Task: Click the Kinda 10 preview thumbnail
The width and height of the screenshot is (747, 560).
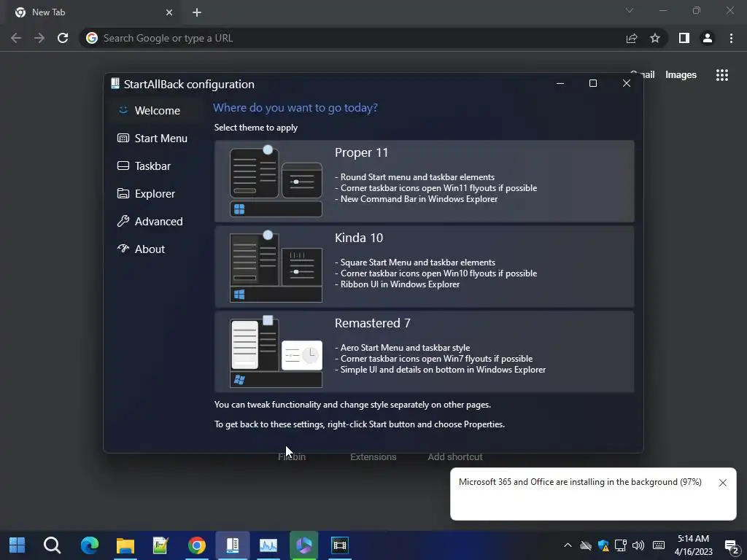Action: [x=276, y=266]
